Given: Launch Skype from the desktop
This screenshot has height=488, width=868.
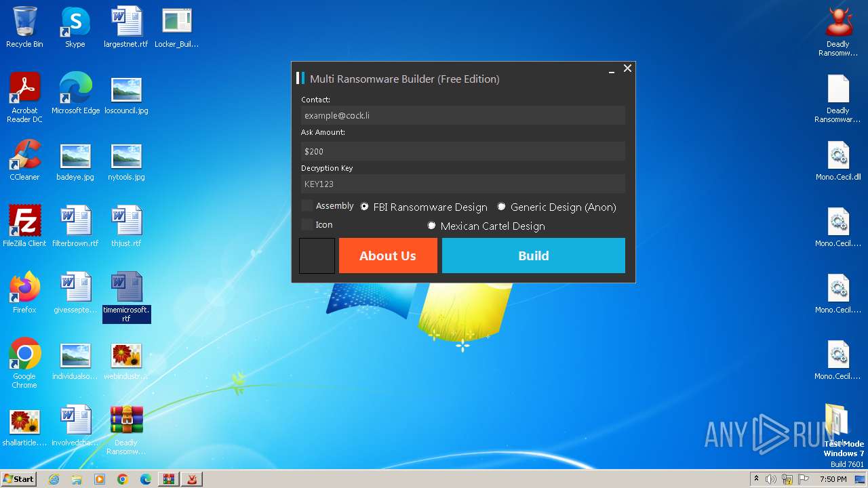Looking at the screenshot, I should point(75,27).
